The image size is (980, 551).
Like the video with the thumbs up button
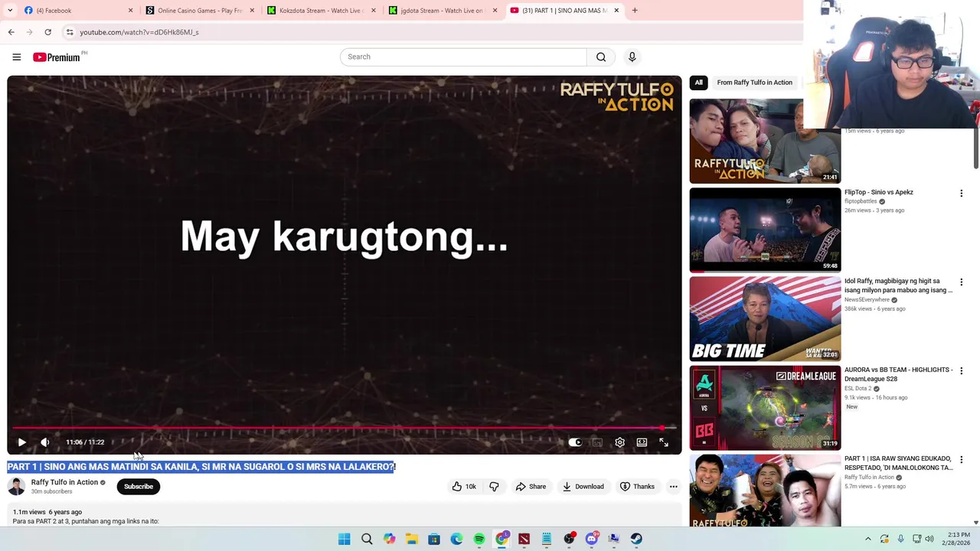pos(464,487)
